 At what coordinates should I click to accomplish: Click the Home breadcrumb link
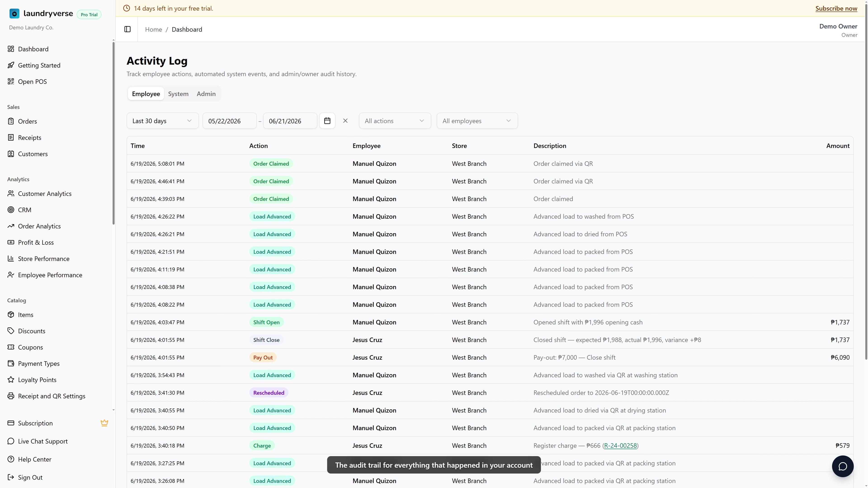coord(153,29)
